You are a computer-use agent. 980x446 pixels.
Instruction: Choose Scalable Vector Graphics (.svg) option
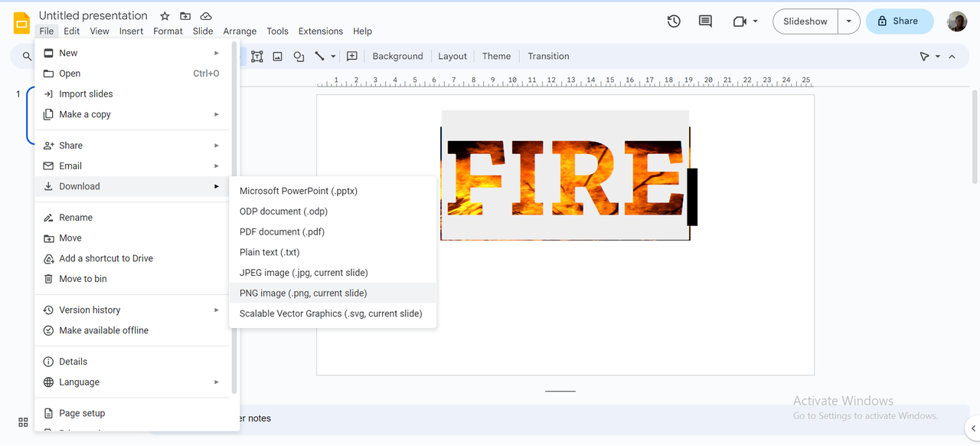pos(333,313)
